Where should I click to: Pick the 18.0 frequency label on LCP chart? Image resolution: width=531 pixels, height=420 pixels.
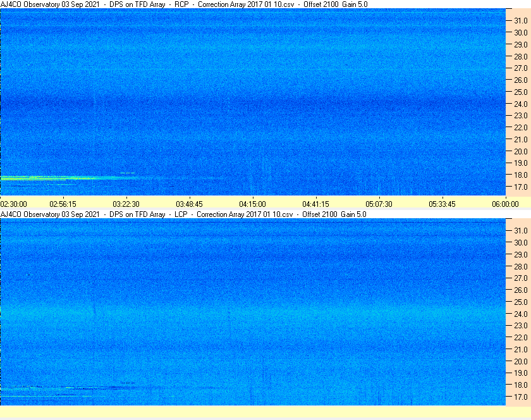tap(521, 385)
